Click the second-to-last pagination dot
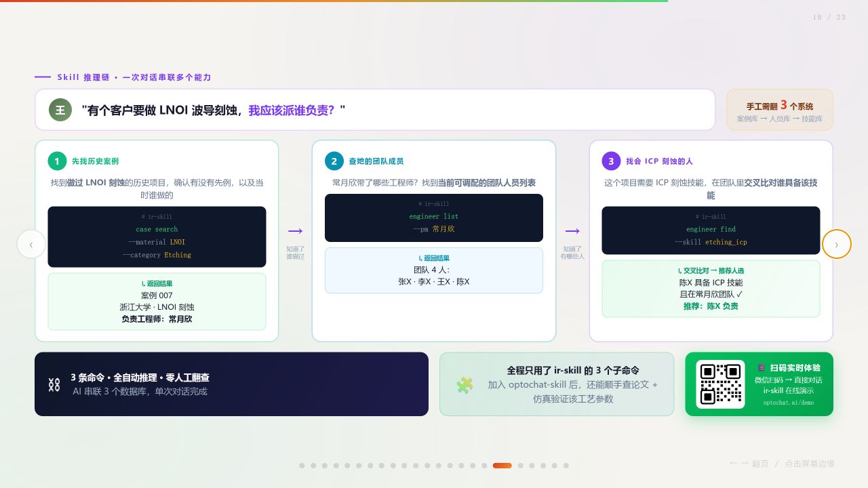 coord(555,466)
